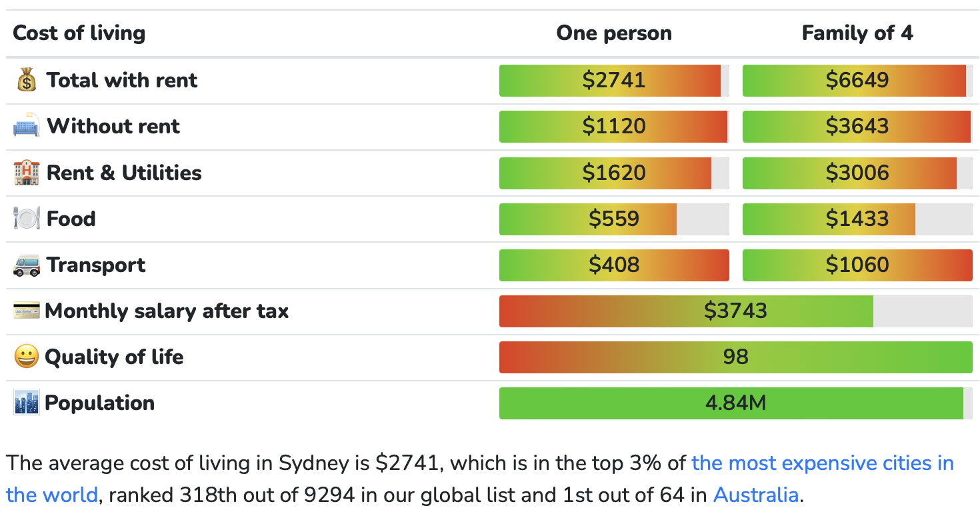Click the $3743 monthly salary bar
Image resolution: width=980 pixels, height=520 pixels.
tap(735, 311)
